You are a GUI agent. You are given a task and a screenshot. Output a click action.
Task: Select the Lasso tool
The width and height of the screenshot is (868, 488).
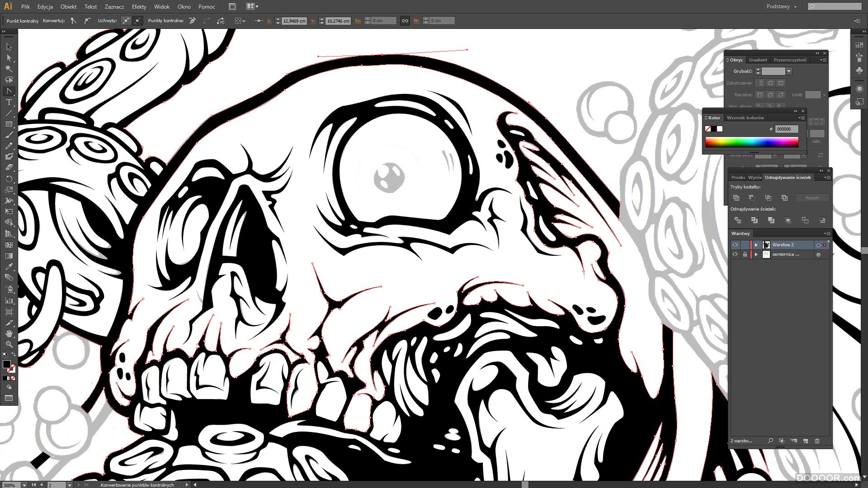(x=9, y=80)
